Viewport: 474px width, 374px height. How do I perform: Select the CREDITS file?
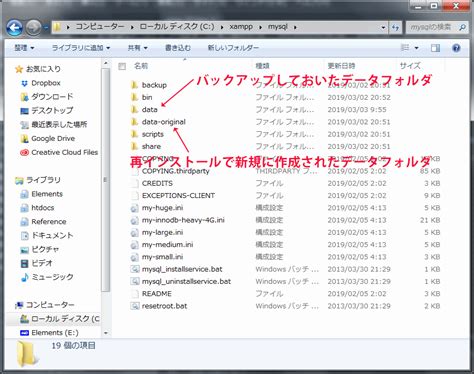point(157,183)
